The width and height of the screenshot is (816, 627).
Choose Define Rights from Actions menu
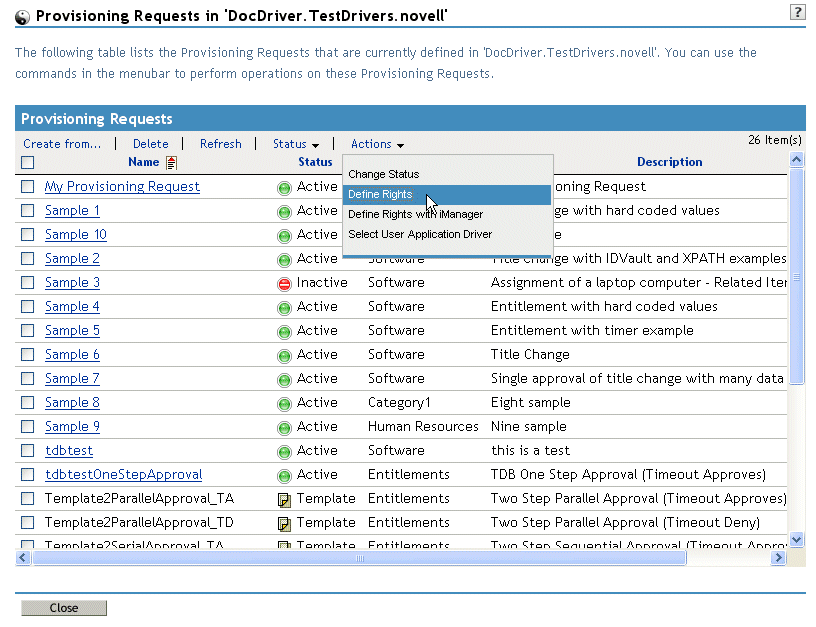(380, 194)
